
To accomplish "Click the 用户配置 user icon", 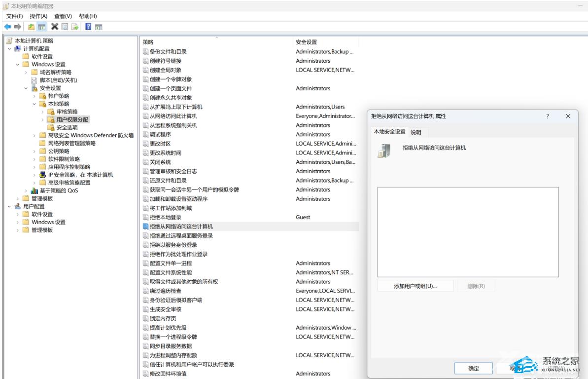I will click(x=18, y=206).
